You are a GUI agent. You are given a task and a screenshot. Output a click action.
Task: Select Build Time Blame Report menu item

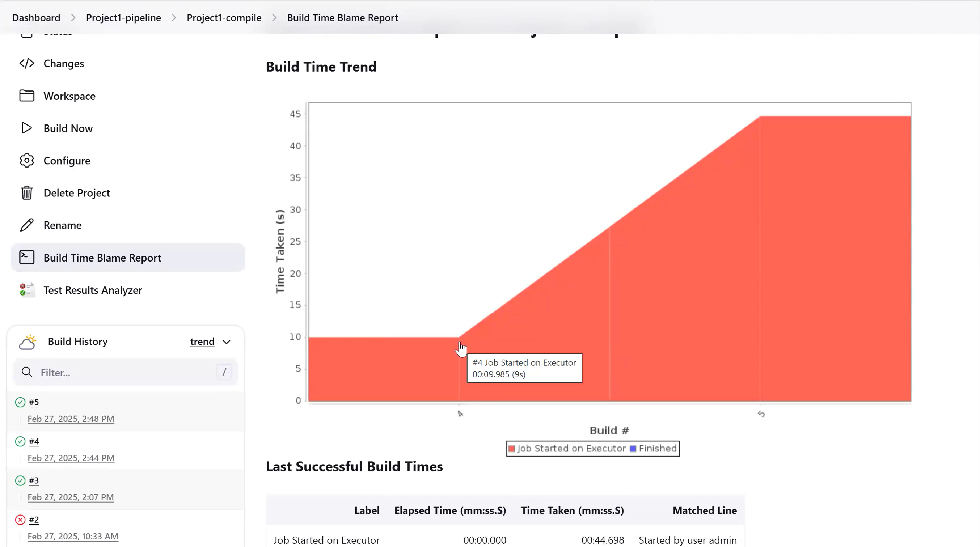(x=102, y=258)
